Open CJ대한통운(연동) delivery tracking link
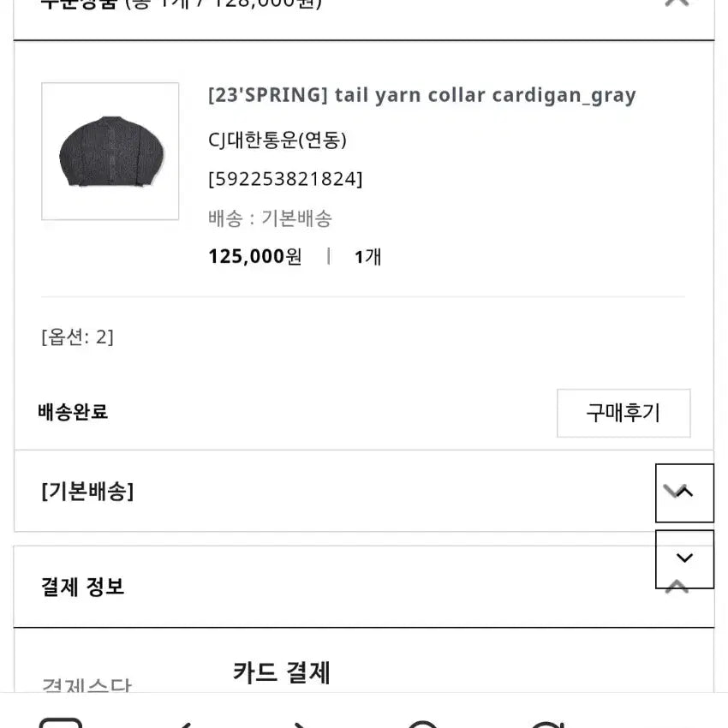The image size is (728, 728). (x=277, y=140)
